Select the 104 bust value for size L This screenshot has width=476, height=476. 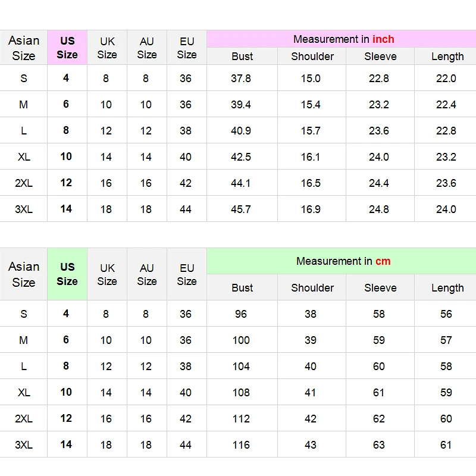pos(241,367)
